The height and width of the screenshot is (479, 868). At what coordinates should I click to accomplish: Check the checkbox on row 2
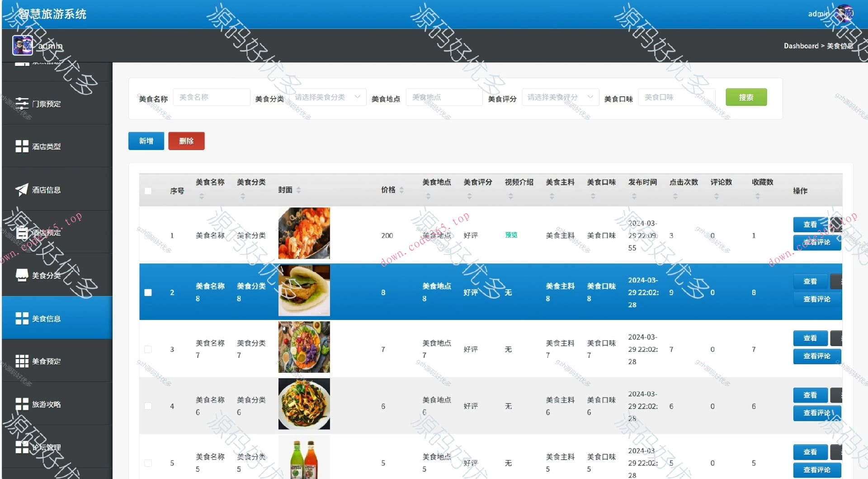tap(148, 292)
